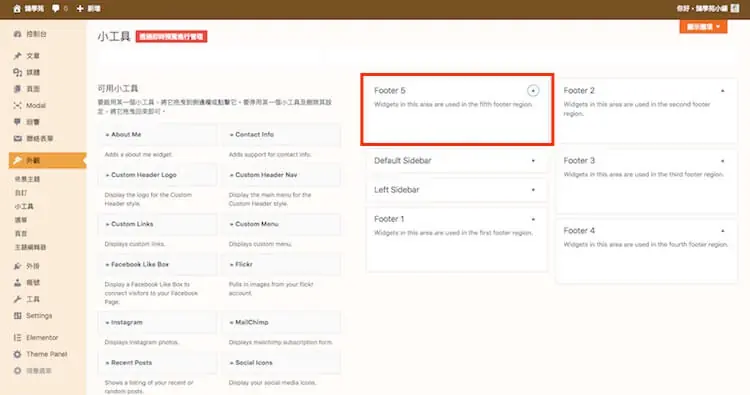Open the comments bubble in admin bar
750x395 pixels.
56,9
